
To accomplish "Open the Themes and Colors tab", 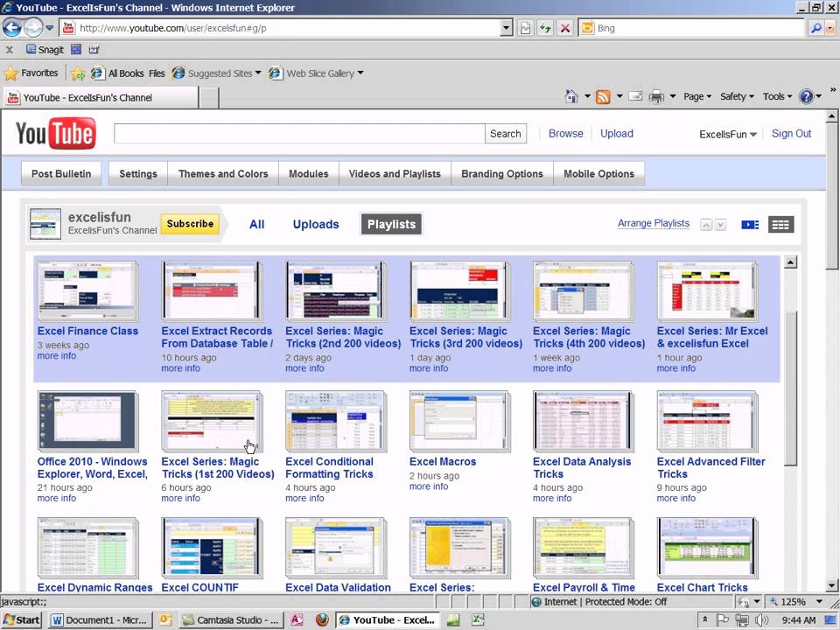I will point(223,174).
